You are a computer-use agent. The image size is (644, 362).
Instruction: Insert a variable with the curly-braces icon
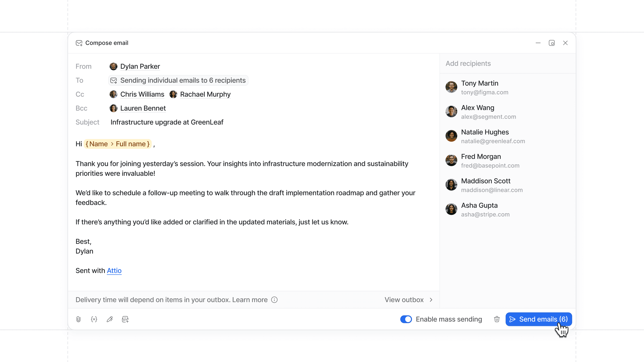(94, 319)
